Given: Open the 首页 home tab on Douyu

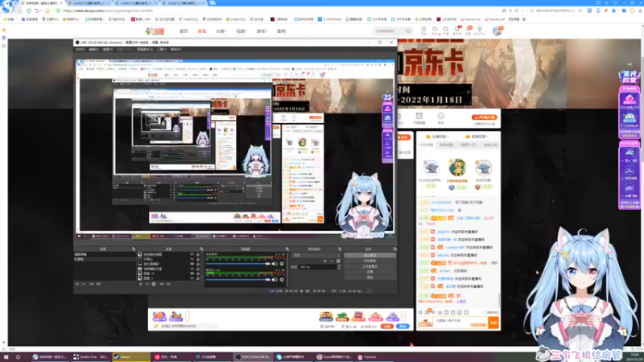Looking at the screenshot, I should click(184, 31).
